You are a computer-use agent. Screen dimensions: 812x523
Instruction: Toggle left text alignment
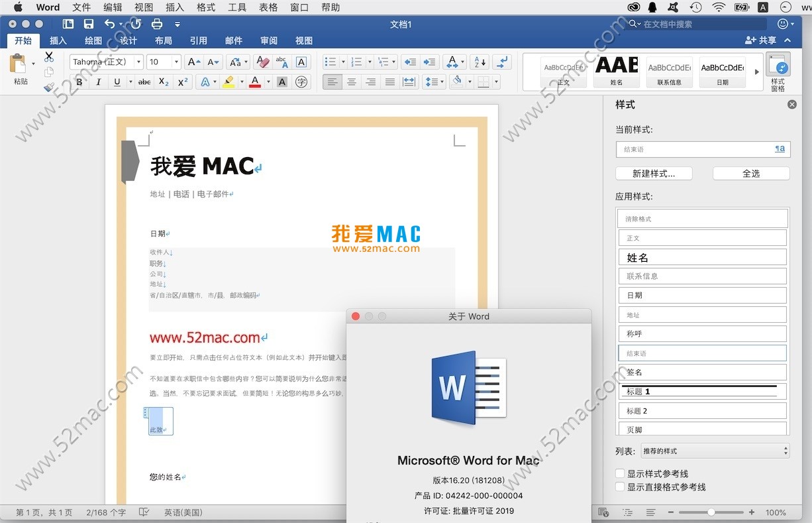332,82
